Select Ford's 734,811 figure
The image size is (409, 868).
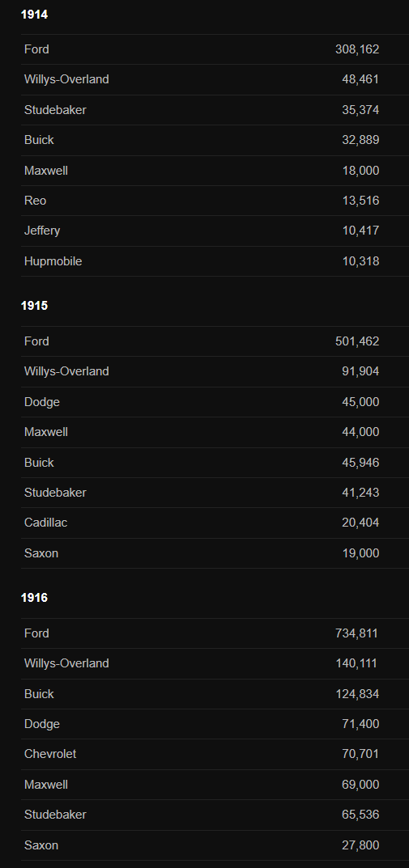point(357,633)
